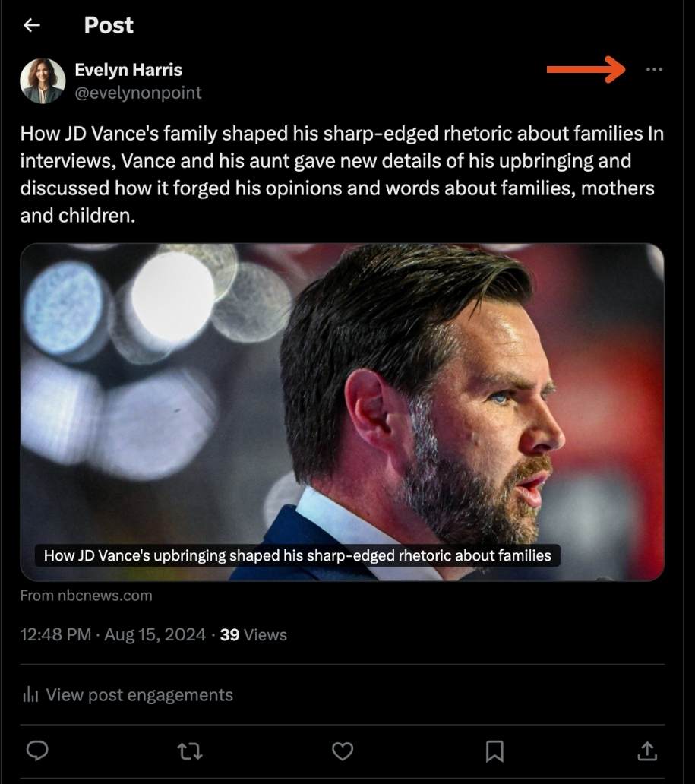Open the share options via upload icon
This screenshot has width=695, height=784.
646,751
